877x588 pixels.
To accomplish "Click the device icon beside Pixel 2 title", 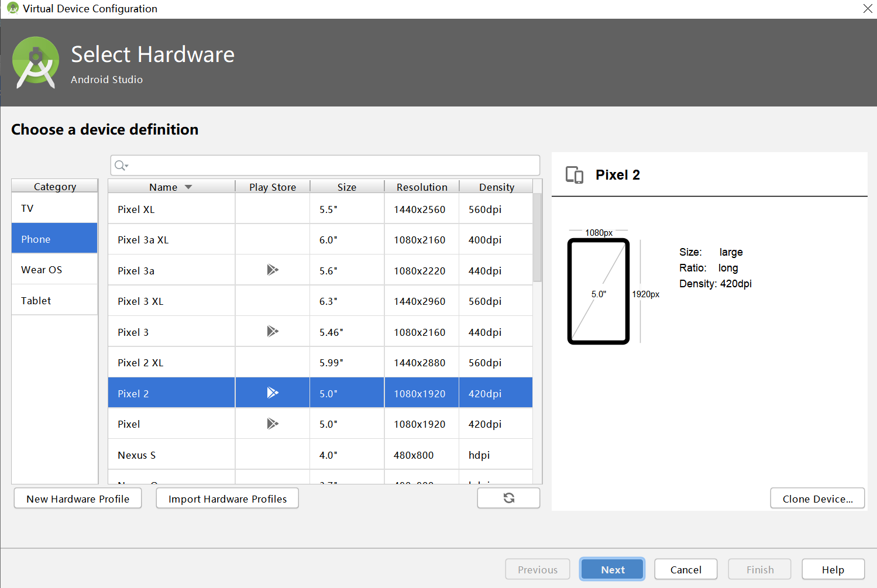I will pyautogui.click(x=575, y=175).
